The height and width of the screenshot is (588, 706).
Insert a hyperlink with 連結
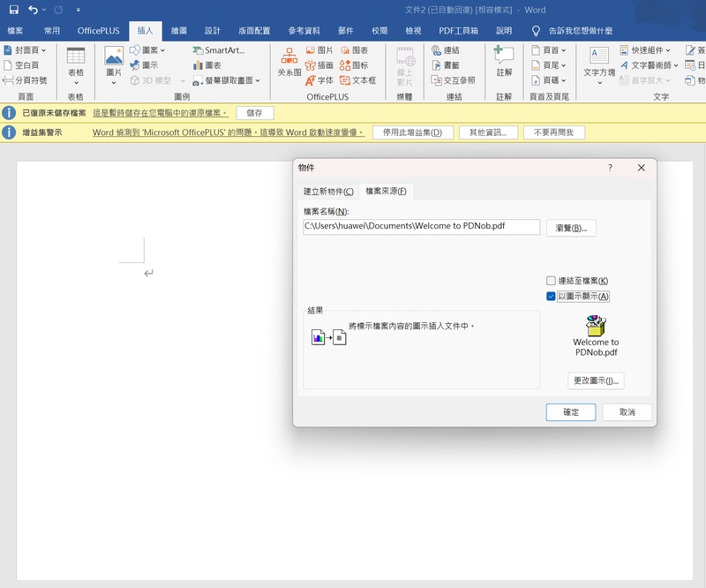coord(446,50)
